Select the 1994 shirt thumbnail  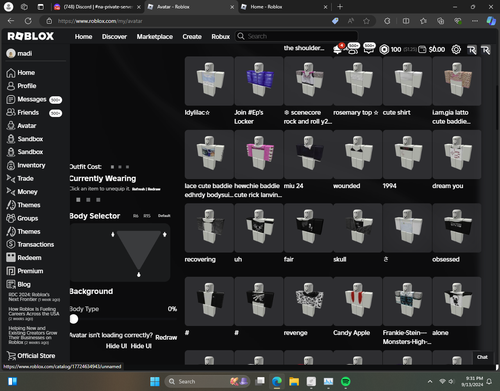tap(407, 154)
